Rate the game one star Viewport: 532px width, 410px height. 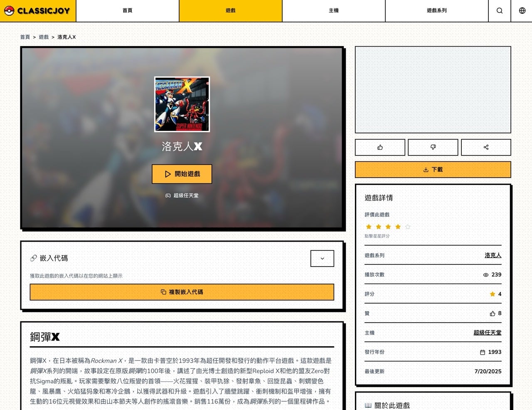(x=369, y=227)
